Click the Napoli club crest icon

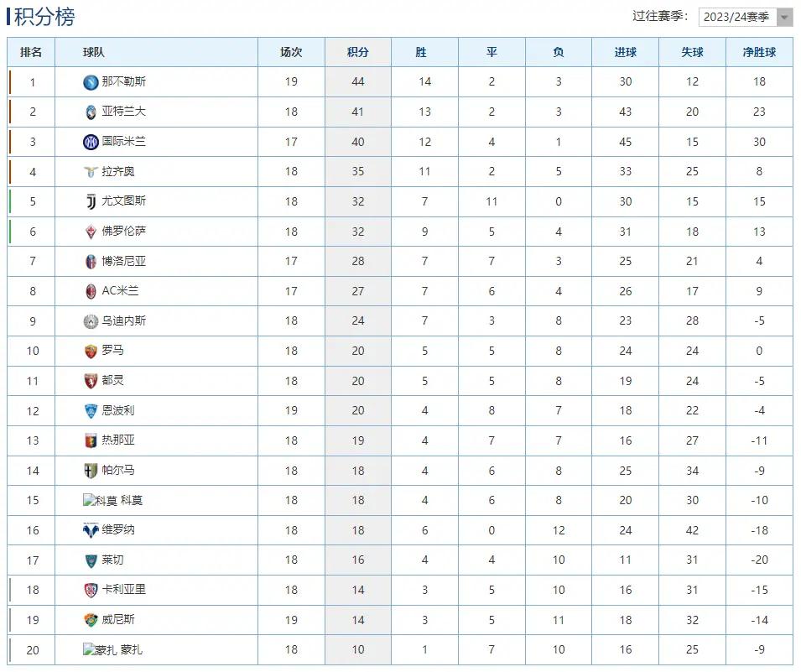[91, 82]
